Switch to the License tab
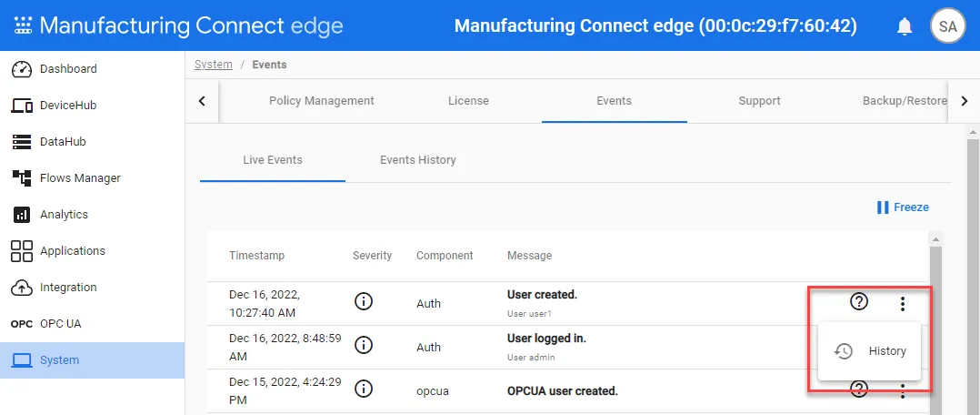 pos(468,101)
